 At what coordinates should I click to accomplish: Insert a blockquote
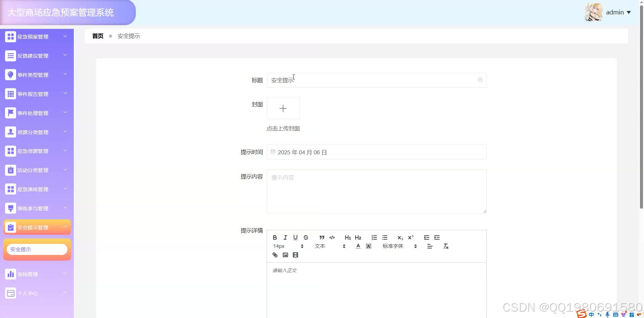pyautogui.click(x=322, y=237)
